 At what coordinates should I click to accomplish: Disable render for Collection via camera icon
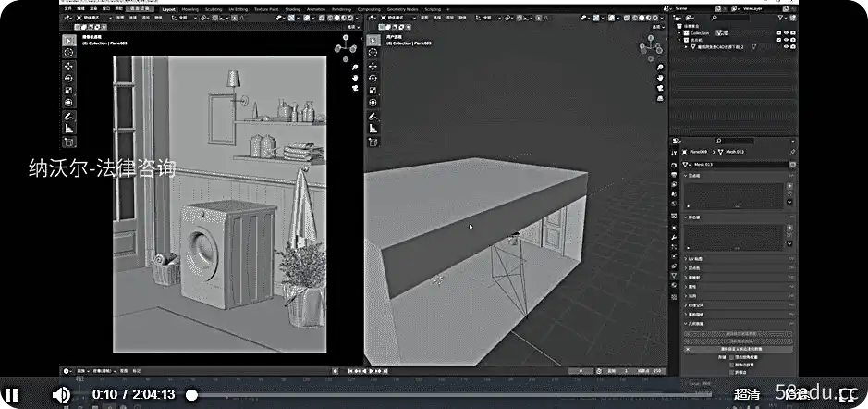click(793, 32)
